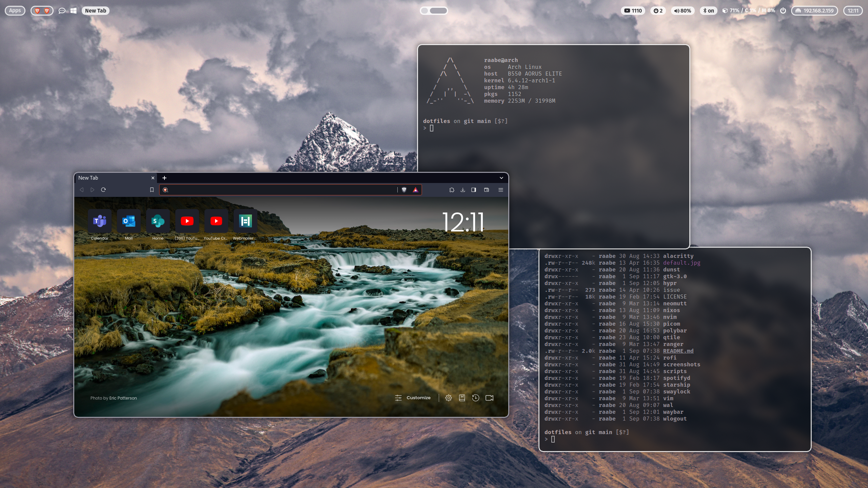Open new tab page settings gear

coord(448,398)
